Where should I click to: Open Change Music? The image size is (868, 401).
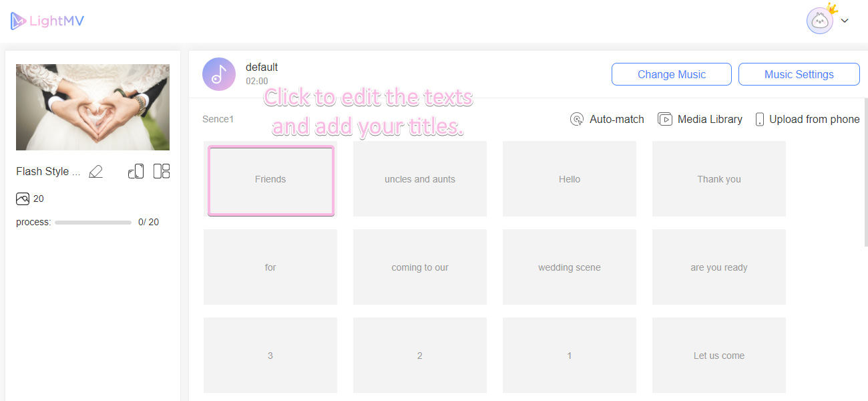point(671,74)
